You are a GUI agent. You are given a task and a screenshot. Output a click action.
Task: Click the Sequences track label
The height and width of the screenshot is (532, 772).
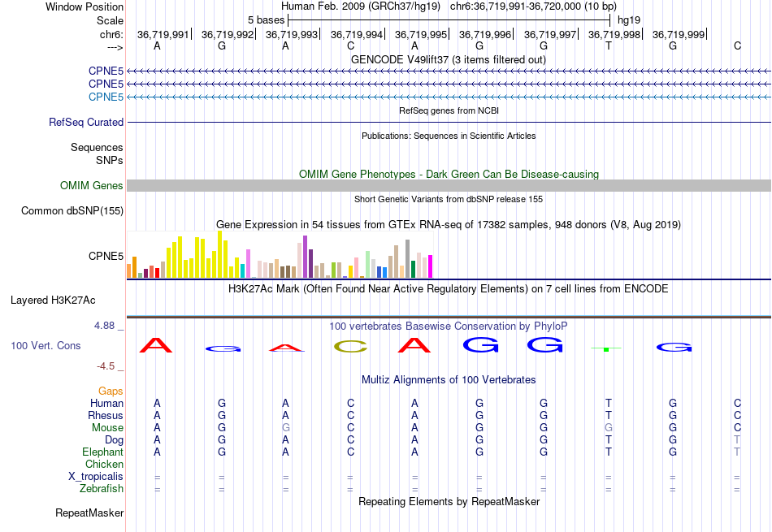[97, 147]
